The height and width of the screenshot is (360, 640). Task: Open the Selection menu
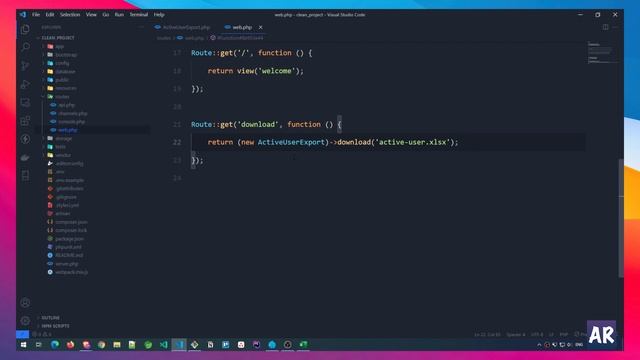pos(70,14)
